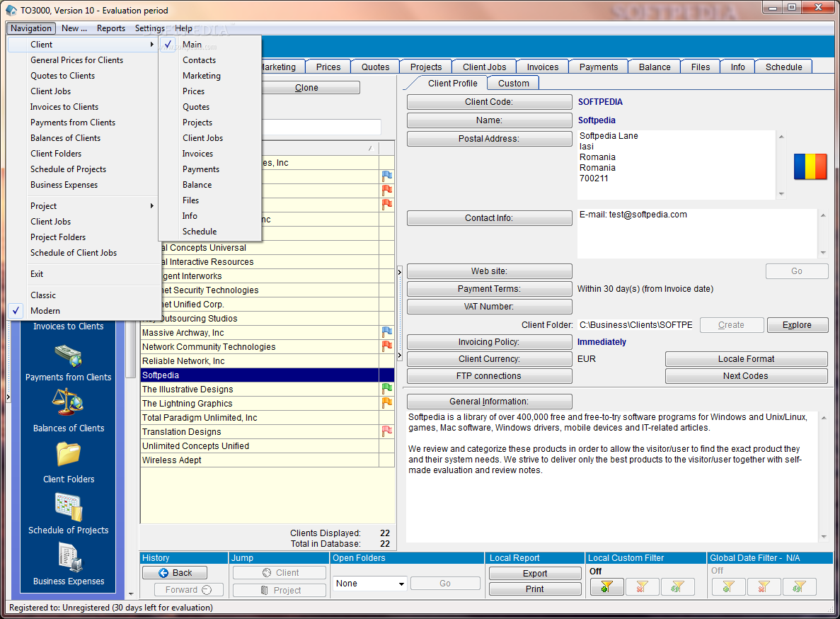Refresh the global date filter
The width and height of the screenshot is (840, 619).
(x=799, y=587)
